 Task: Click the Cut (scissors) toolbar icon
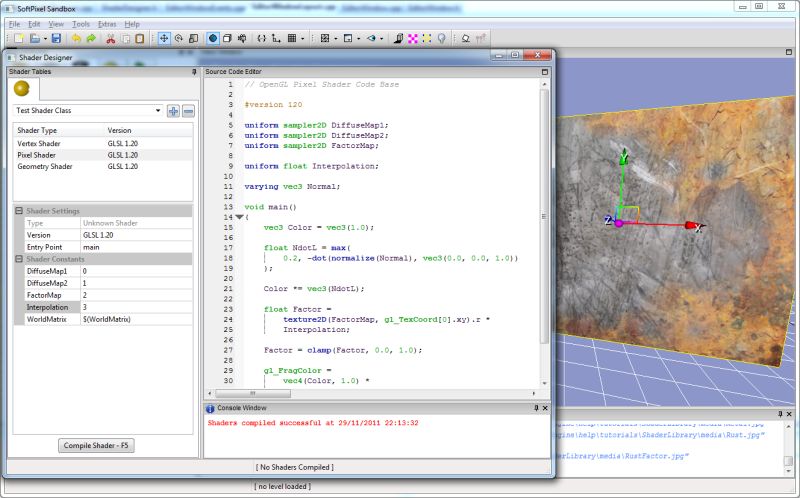111,38
